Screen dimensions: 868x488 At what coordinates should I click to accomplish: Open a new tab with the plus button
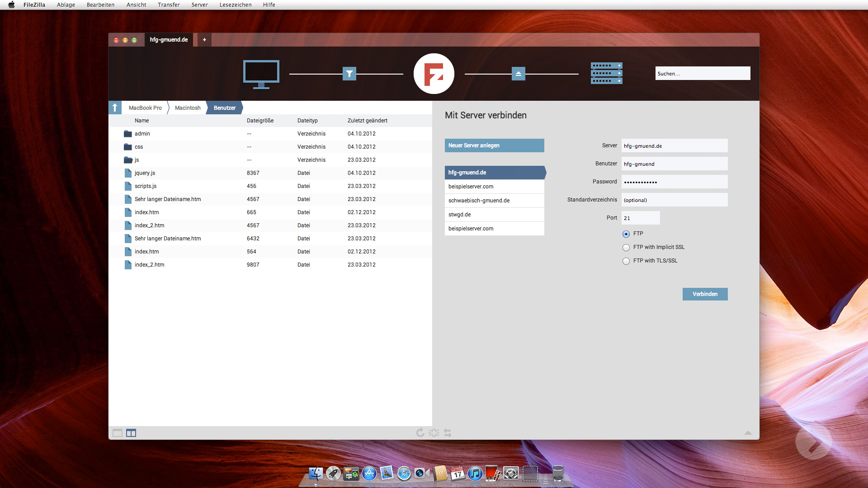[204, 40]
